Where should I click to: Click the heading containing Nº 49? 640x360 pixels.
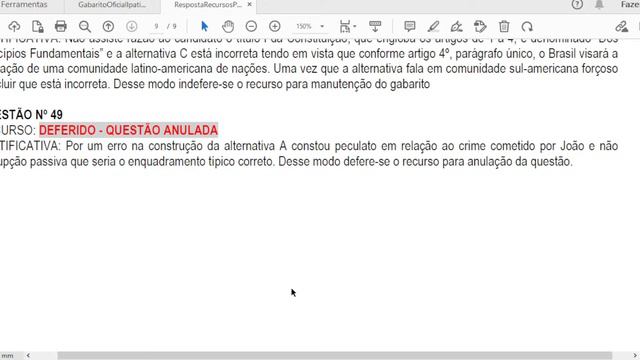coord(31,115)
